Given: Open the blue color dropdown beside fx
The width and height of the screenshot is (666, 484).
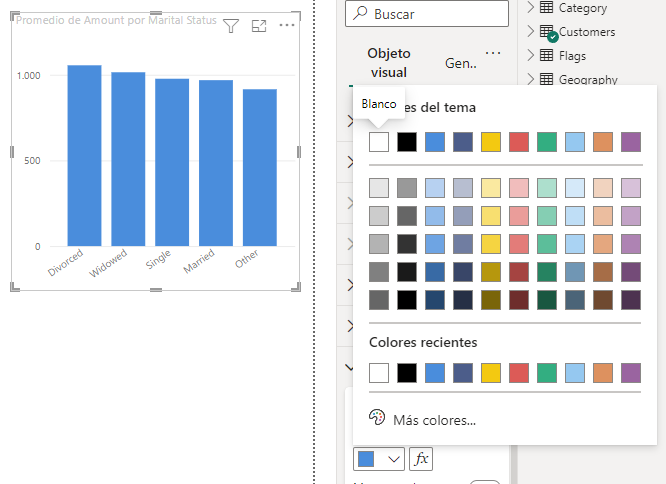Looking at the screenshot, I should coord(379,459).
